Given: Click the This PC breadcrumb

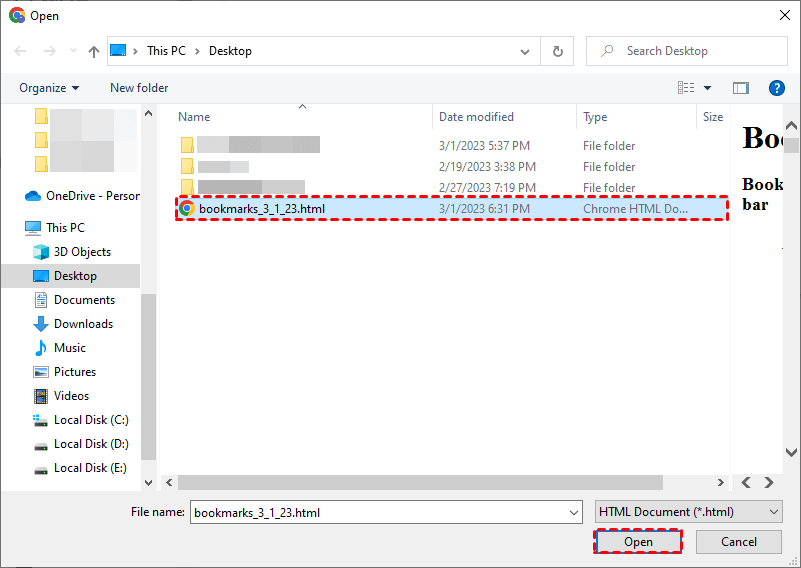Looking at the screenshot, I should coord(166,51).
